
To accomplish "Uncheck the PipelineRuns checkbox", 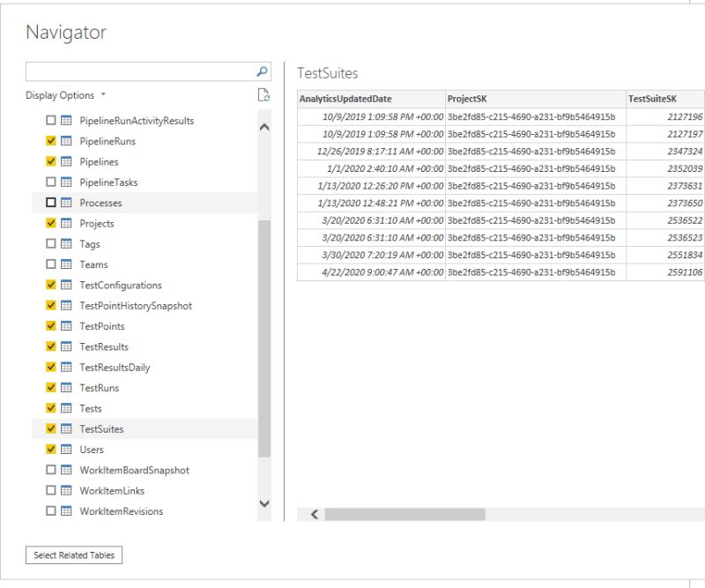I will (x=51, y=141).
